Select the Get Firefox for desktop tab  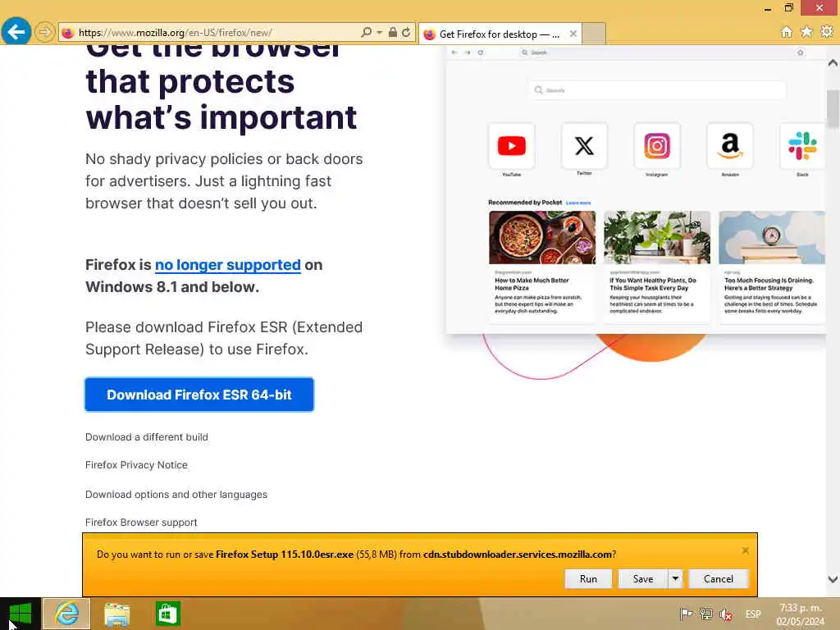pos(500,34)
